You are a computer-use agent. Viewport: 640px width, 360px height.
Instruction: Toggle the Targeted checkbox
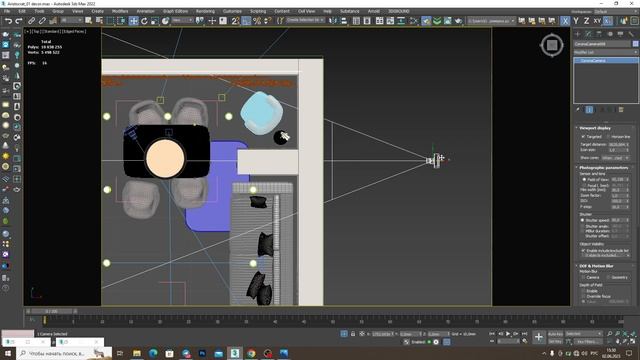point(583,136)
